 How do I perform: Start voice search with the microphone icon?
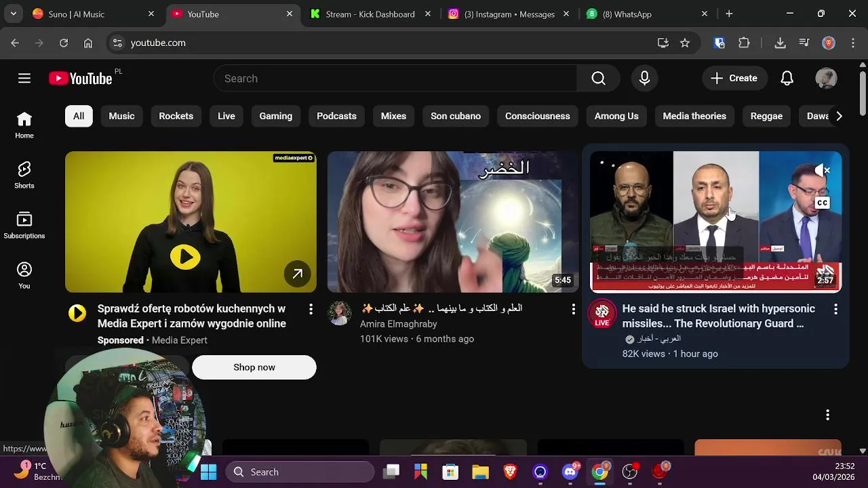644,79
